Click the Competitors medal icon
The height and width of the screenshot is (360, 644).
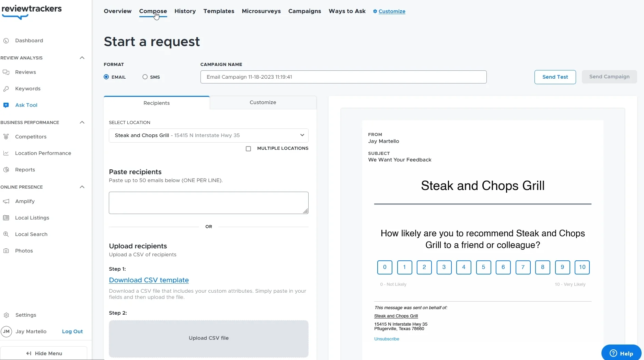pos(6,137)
